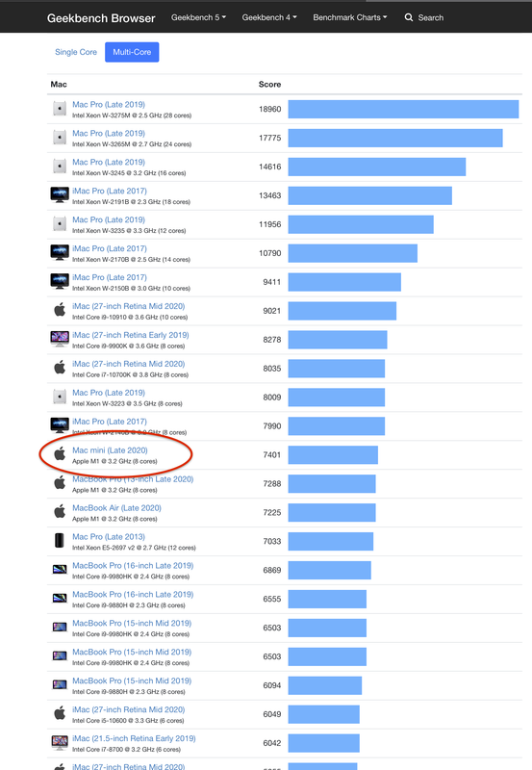This screenshot has width=532, height=770.
Task: Open the Geekbench 5 dropdown menu
Action: [x=198, y=17]
